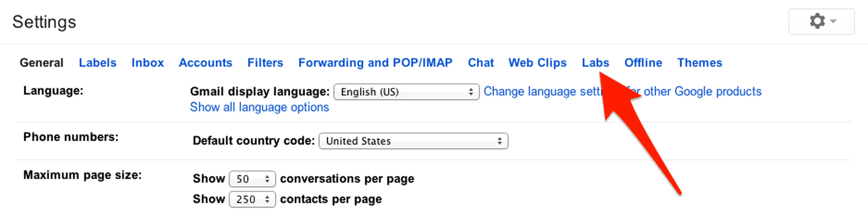Open Forwarding and POP/IMAP tab
Viewport: 868px width, 216px height.
coord(375,63)
